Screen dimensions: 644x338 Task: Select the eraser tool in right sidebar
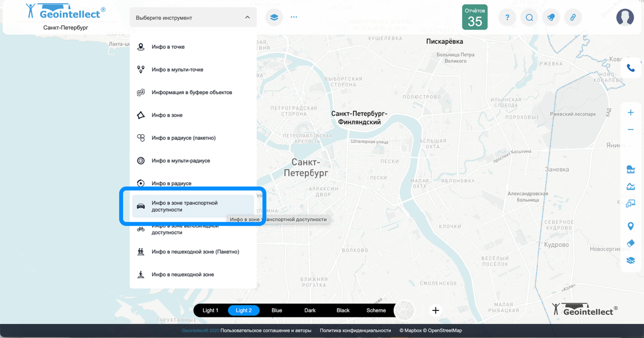[x=630, y=243]
